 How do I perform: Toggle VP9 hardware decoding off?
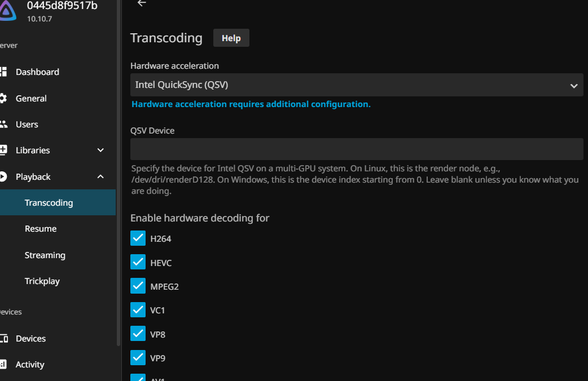click(138, 357)
